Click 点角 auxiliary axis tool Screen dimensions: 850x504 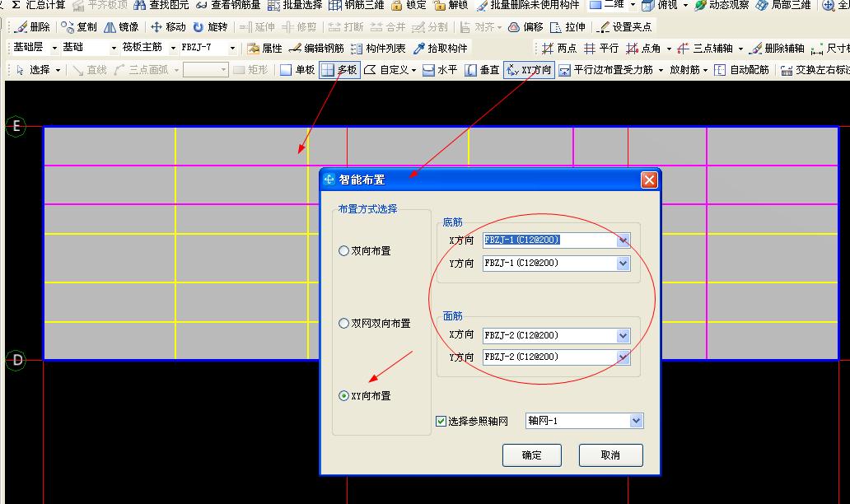pyautogui.click(x=643, y=49)
